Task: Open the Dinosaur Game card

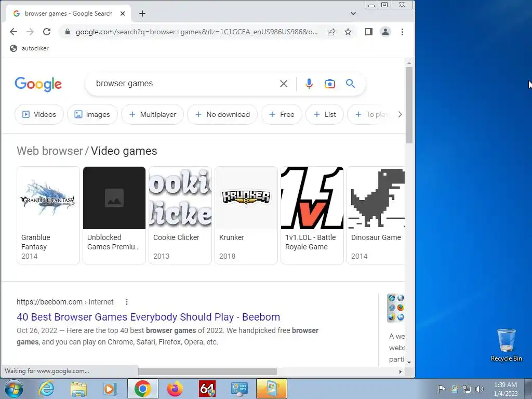Action: click(376, 215)
